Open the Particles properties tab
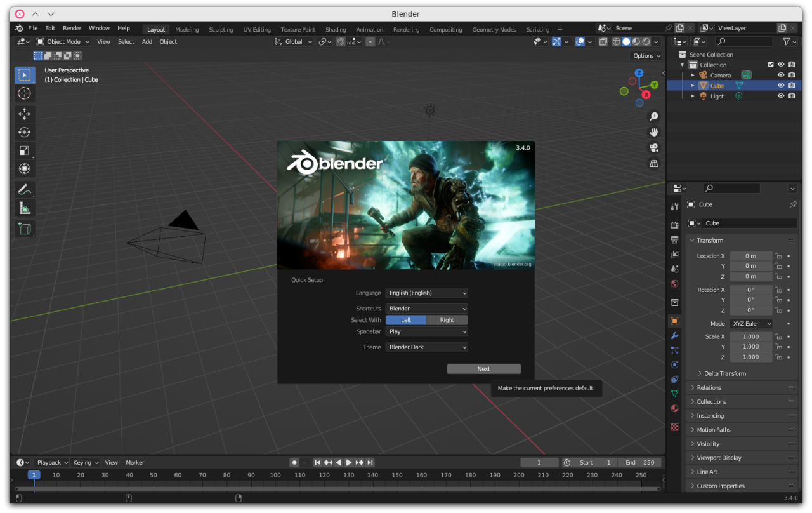This screenshot has height=513, width=812. [674, 350]
